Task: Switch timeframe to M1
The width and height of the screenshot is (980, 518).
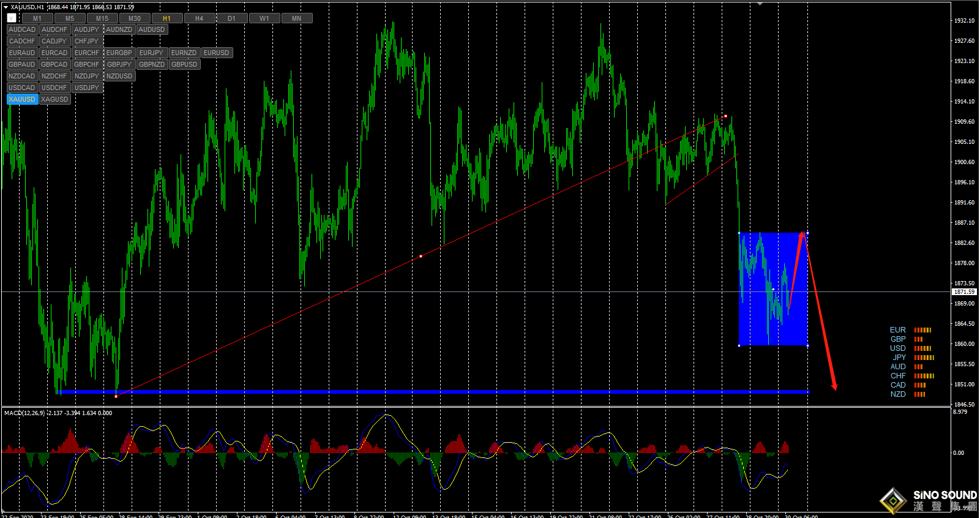Action: tap(37, 18)
